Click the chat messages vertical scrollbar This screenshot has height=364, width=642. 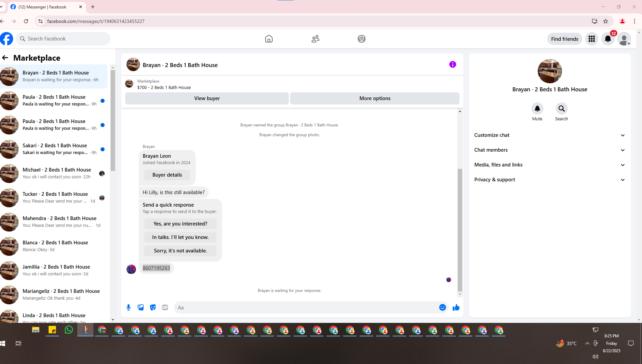[x=460, y=230]
